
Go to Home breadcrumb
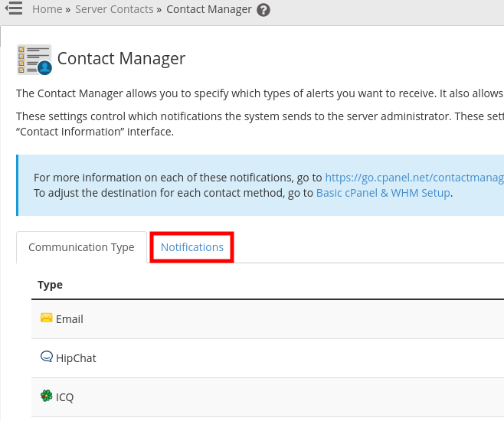click(47, 9)
